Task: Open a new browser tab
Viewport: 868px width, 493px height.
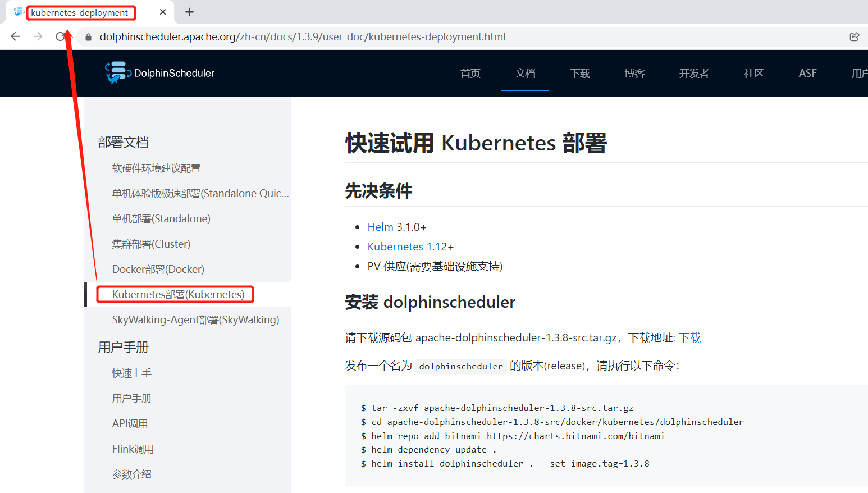Action: [x=189, y=12]
